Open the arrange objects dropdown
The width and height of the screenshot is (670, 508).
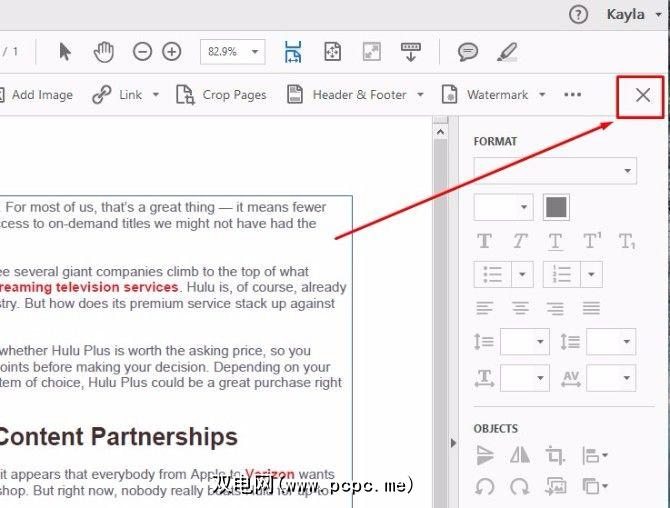[x=595, y=487]
